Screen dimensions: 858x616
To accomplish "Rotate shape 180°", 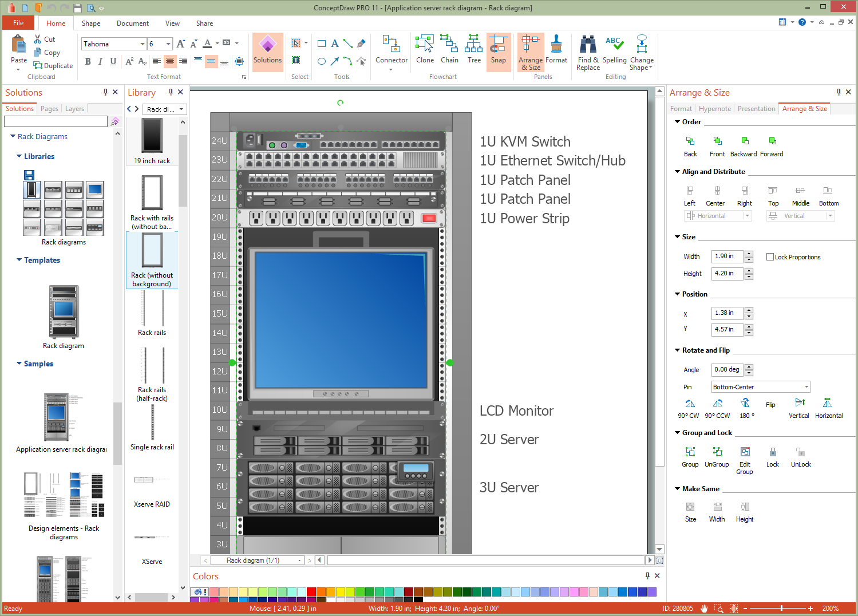I will tap(746, 409).
